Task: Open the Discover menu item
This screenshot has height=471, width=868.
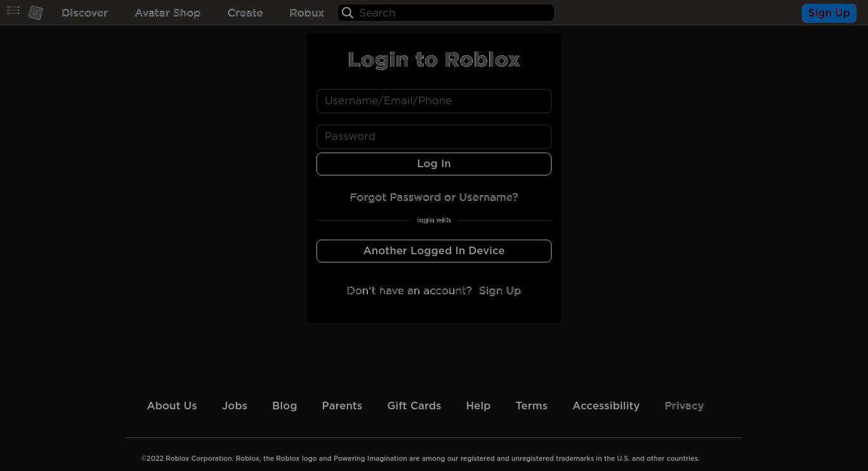Action: (85, 13)
